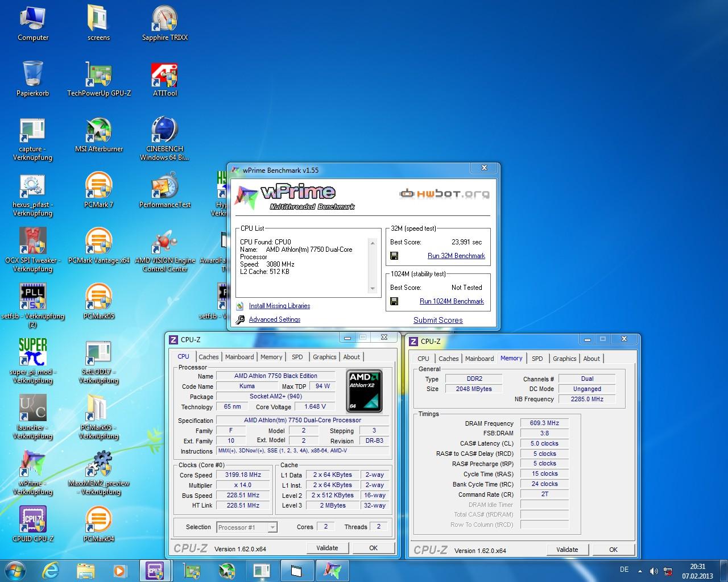
Task: Click the wPrime taskbar button
Action: tap(333, 570)
